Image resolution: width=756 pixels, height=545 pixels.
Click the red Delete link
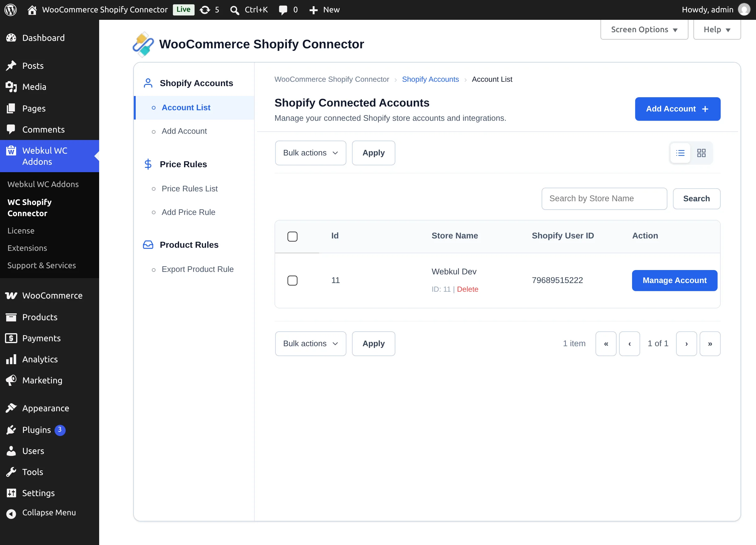[x=467, y=289]
